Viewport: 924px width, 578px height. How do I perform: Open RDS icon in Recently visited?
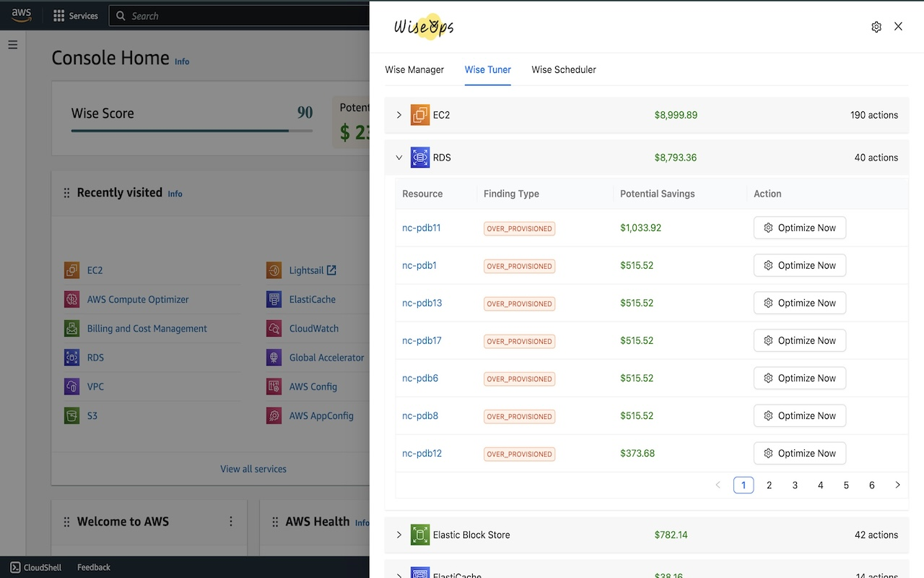71,358
